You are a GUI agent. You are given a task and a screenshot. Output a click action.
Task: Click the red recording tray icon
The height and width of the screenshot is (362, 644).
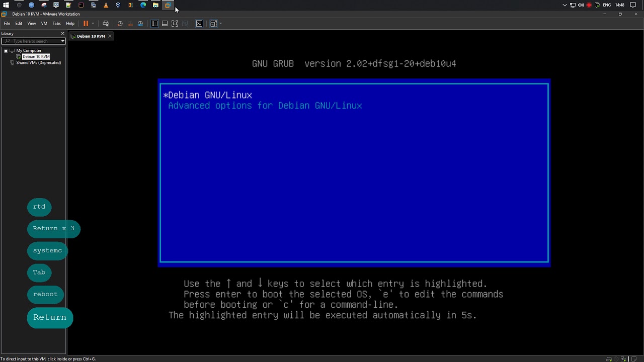589,5
